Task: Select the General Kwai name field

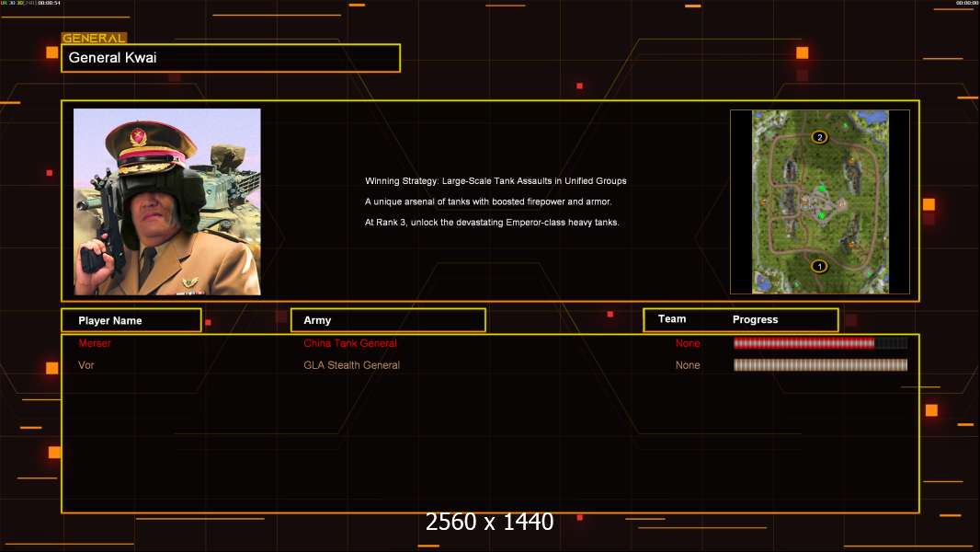Action: tap(231, 58)
